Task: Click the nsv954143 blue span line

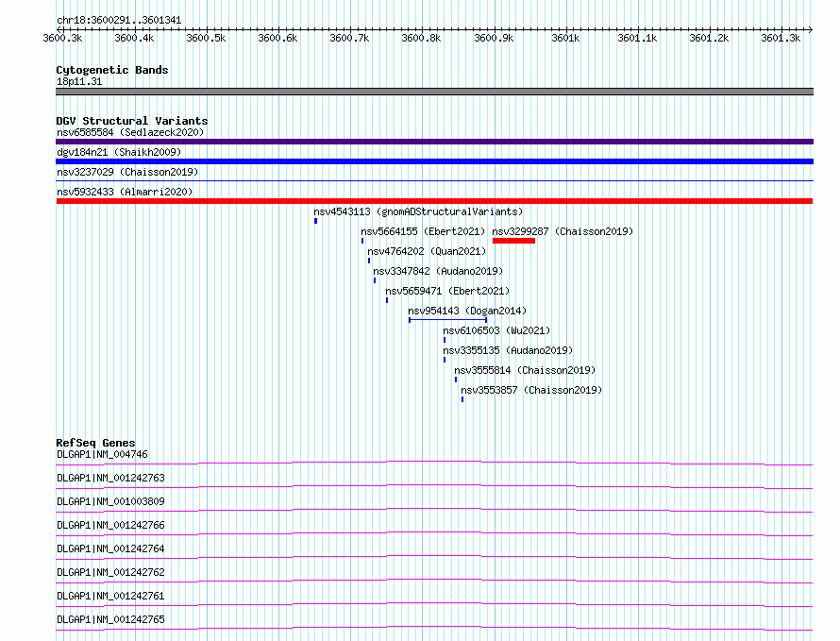Action: (448, 320)
